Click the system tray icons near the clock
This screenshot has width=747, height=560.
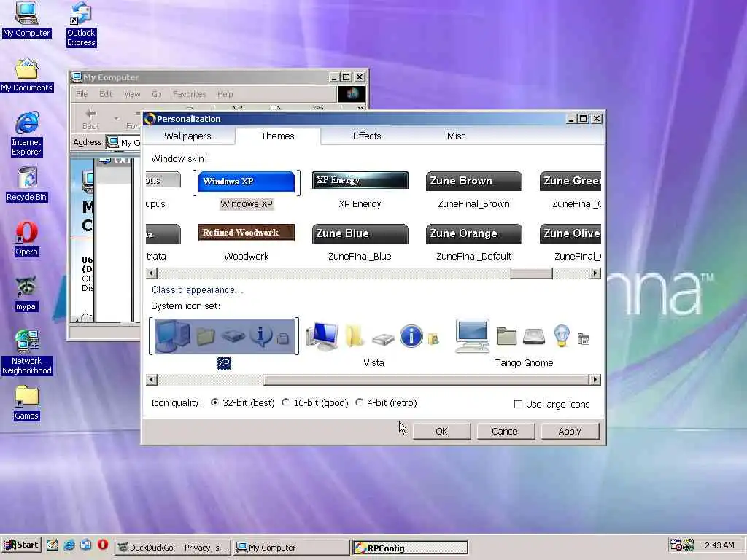[681, 544]
